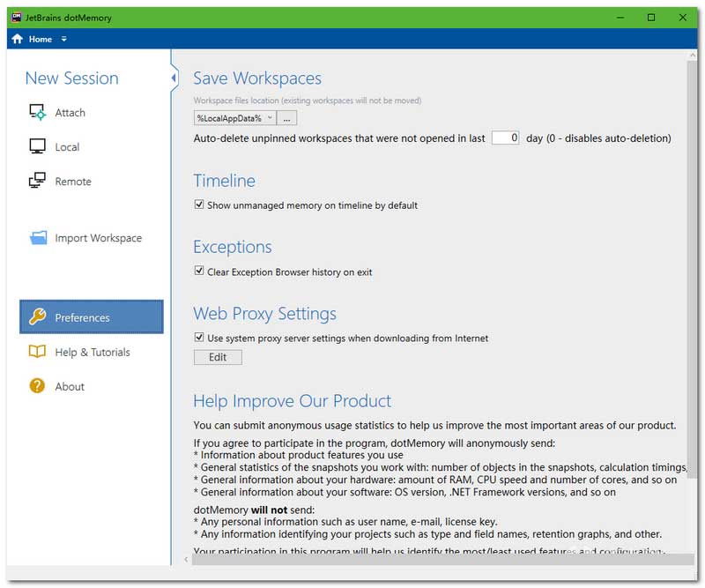Minimize the dotMemory window
The image size is (705, 588).
pyautogui.click(x=620, y=18)
